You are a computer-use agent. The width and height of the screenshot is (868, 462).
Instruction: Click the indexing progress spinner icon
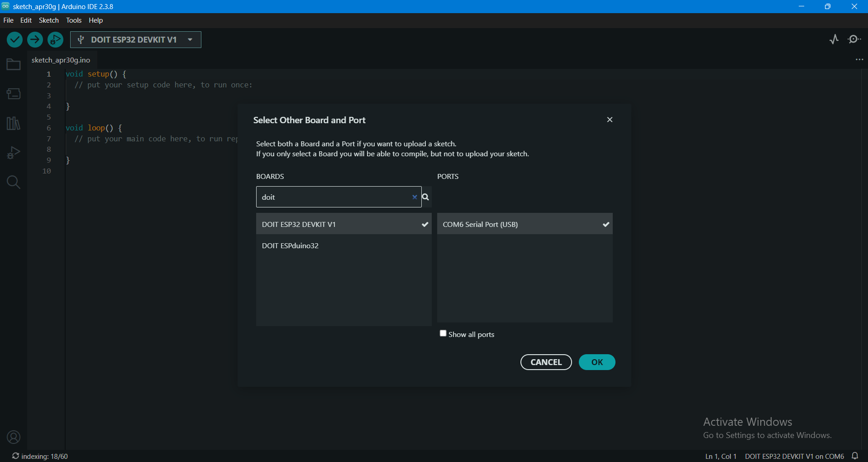[15, 456]
